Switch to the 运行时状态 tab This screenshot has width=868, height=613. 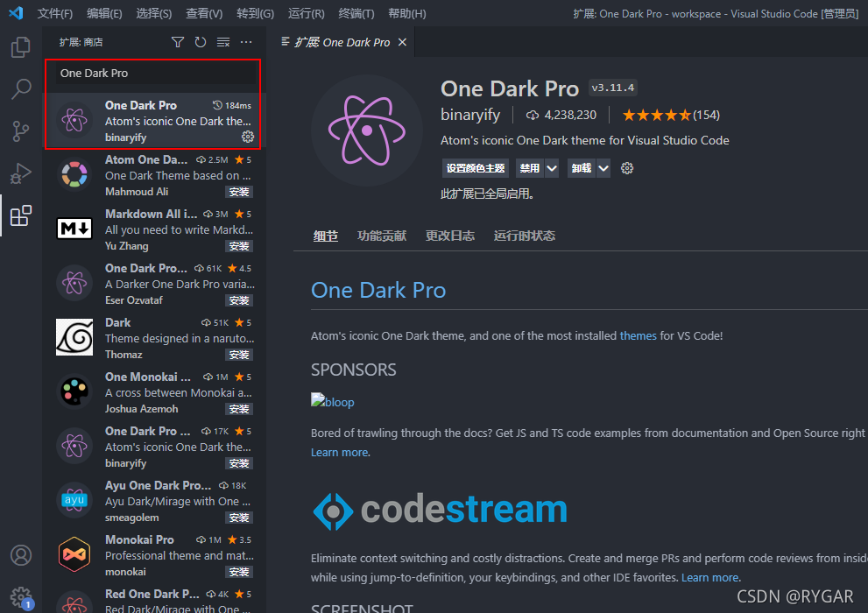[x=525, y=236]
